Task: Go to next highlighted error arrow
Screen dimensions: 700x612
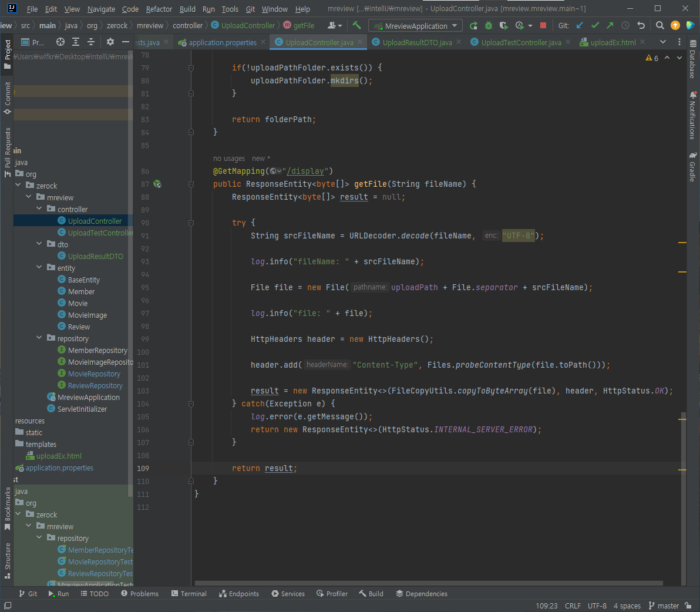Action: [x=679, y=58]
